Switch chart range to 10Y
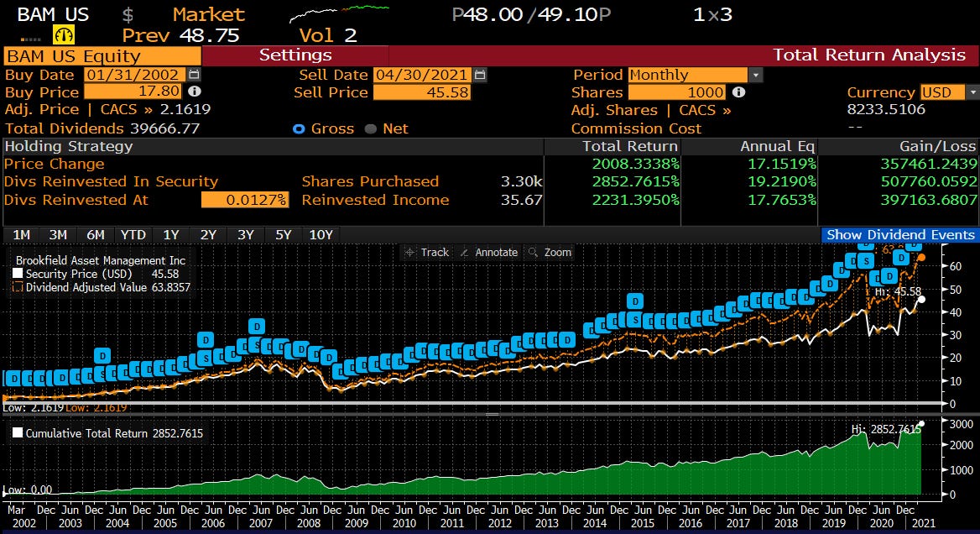980x534 pixels. coord(321,234)
